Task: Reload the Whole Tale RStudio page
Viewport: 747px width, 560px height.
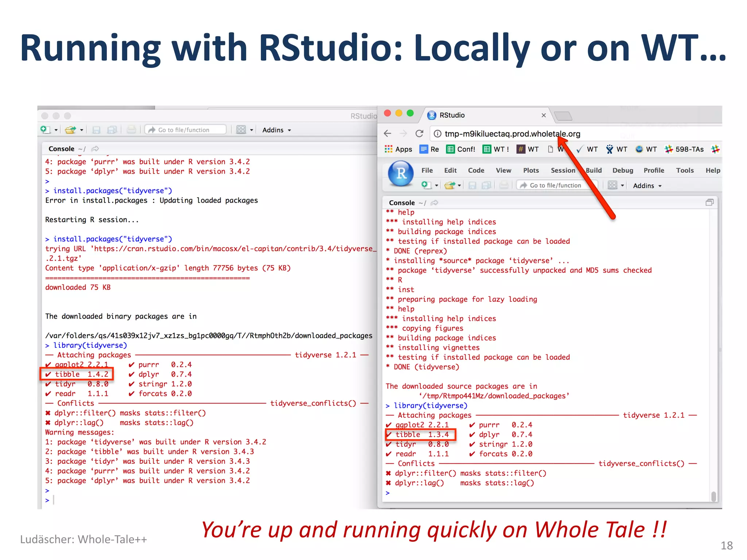Action: 419,134
